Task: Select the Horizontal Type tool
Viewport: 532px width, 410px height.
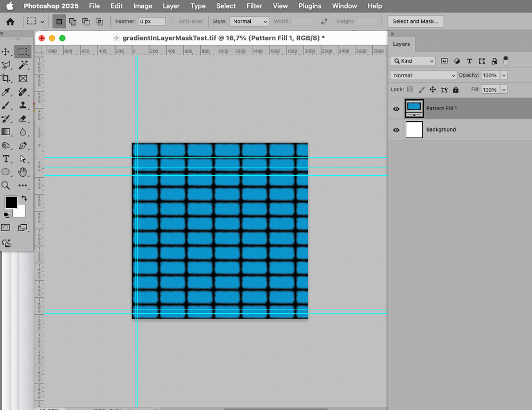Action: point(6,159)
